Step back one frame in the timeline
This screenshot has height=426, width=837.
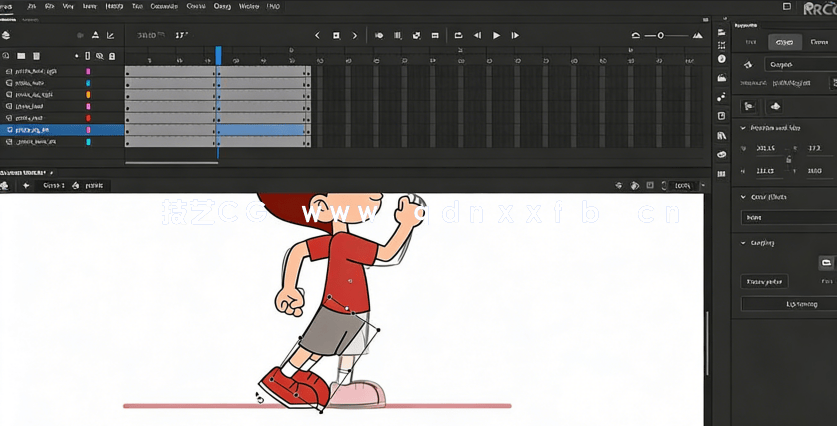(477, 35)
